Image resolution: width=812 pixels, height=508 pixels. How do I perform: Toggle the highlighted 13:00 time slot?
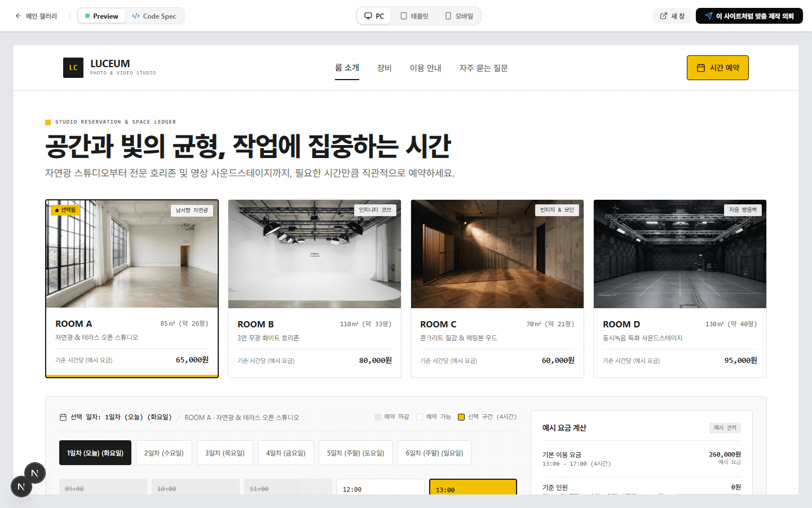(473, 487)
